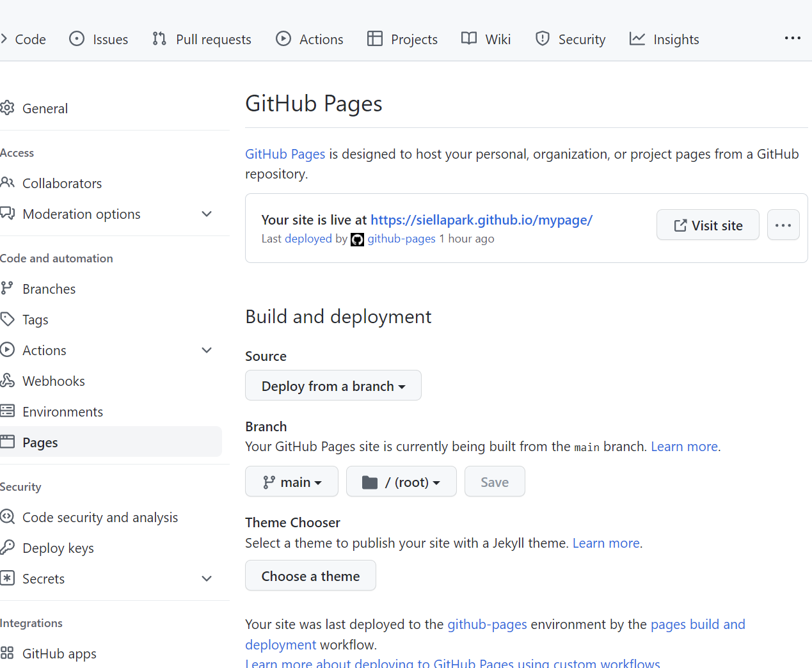This screenshot has height=668, width=812.
Task: Open the site options three-dot menu
Action: (783, 225)
